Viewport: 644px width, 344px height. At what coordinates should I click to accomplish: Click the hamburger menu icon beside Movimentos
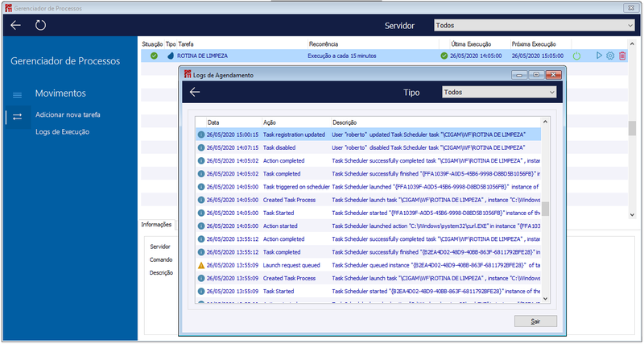17,95
